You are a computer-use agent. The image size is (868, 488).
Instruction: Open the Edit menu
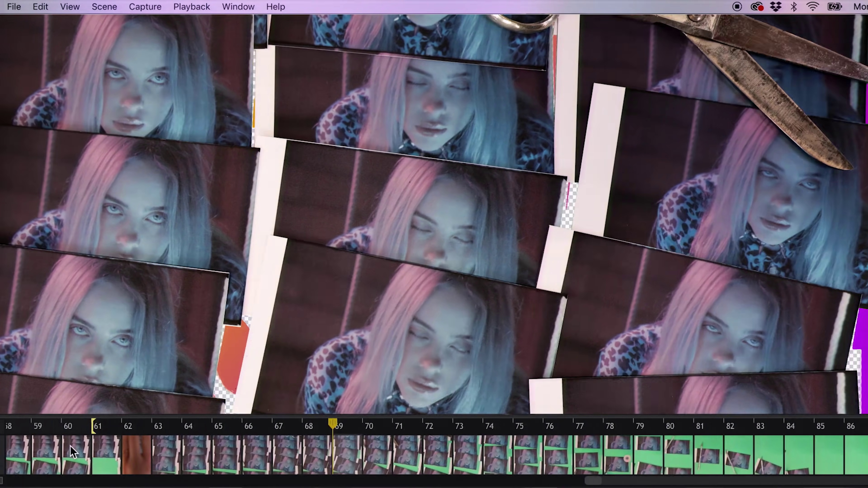pyautogui.click(x=40, y=7)
